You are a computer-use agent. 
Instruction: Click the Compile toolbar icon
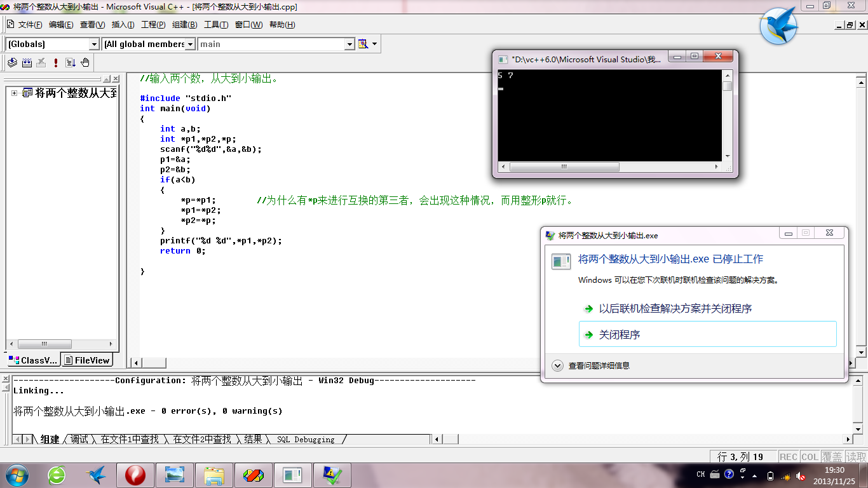tap(12, 62)
